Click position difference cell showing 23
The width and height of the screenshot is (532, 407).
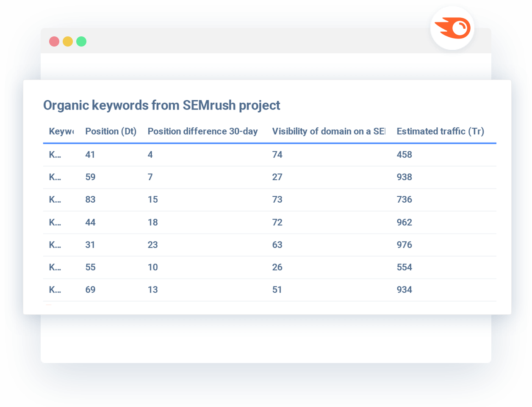tap(152, 245)
